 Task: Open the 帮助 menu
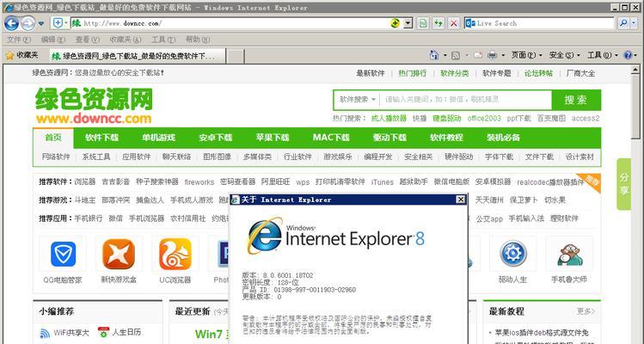[198, 40]
